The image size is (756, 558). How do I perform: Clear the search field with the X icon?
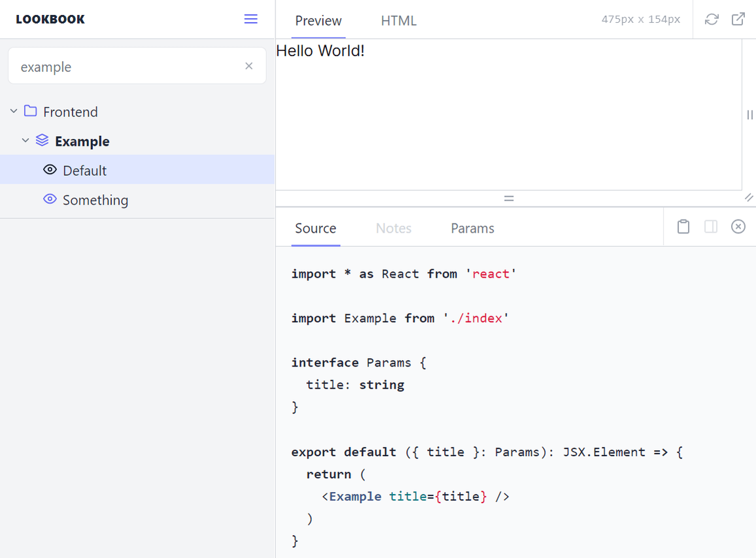(249, 66)
